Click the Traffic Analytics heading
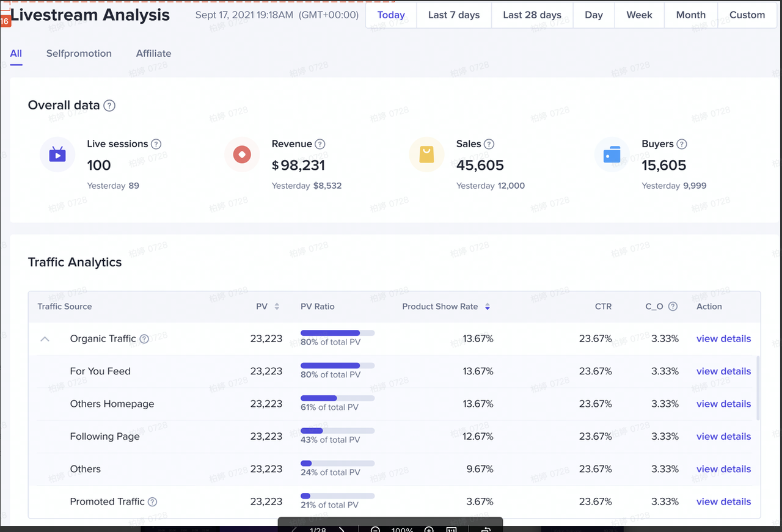This screenshot has width=782, height=532. point(75,263)
